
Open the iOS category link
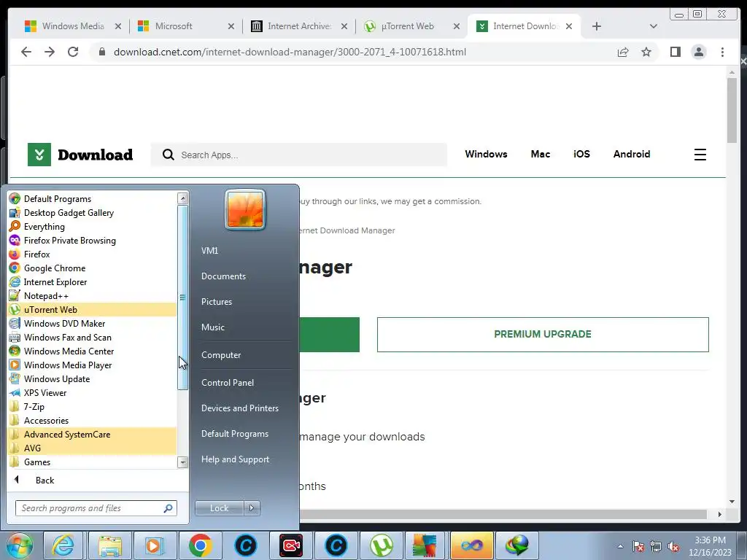pos(581,155)
